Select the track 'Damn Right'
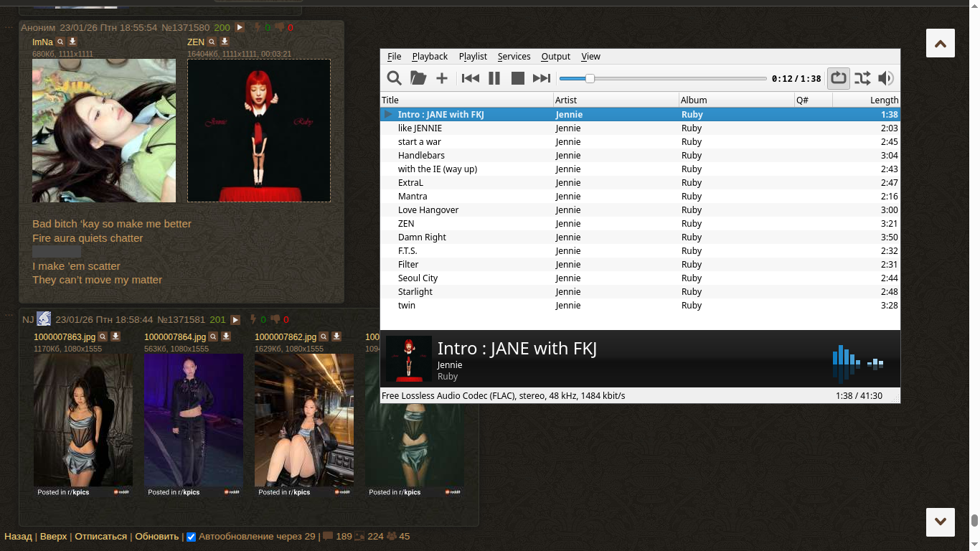 [x=640, y=237]
